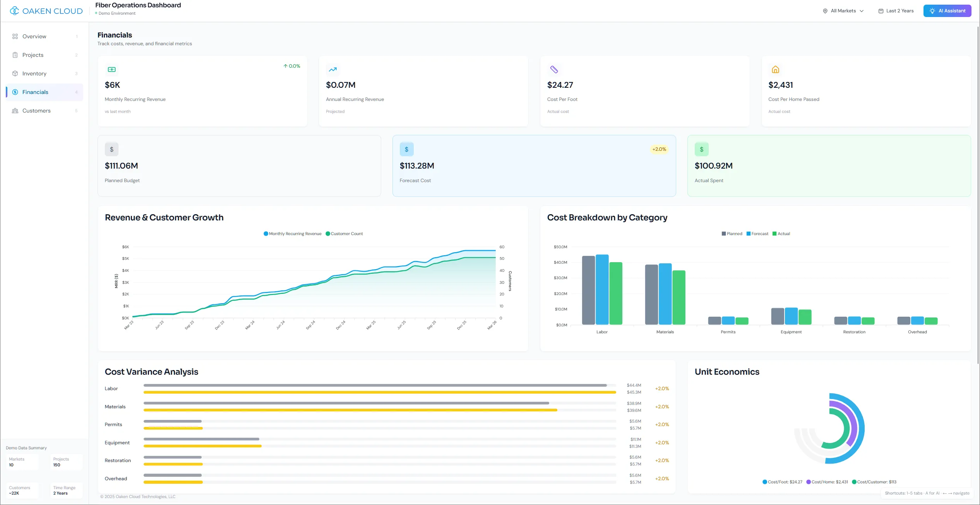Viewport: 980px width, 505px height.
Task: Click the Fiber Operations Dashboard title
Action: (x=138, y=5)
